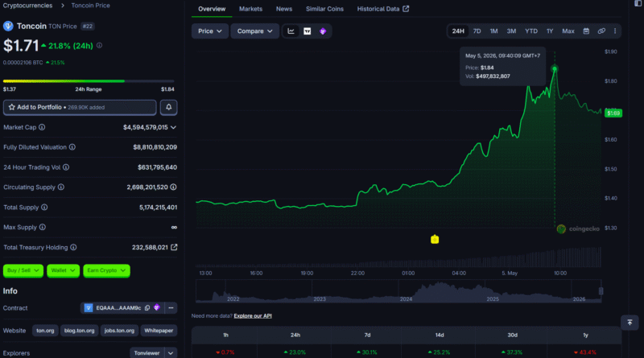Viewport: 644px width, 358px height.
Task: Click the 2024 region of navigator timeline
Action: coord(441,291)
